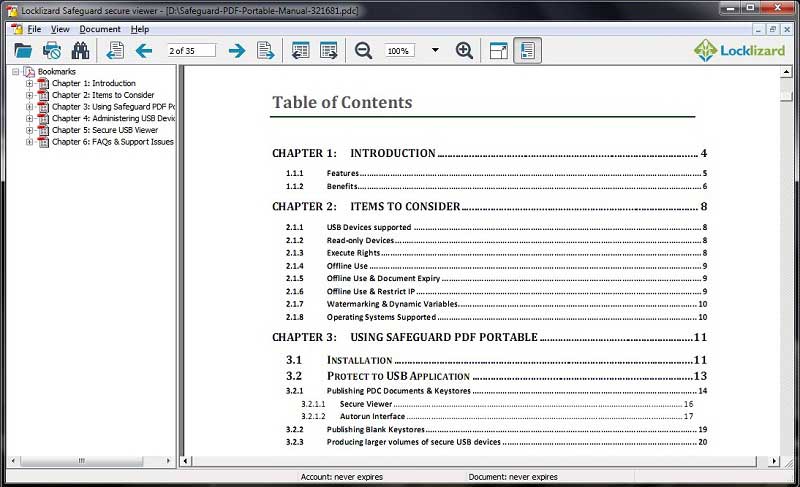Select Chapter 2: Items to Consider bookmark
The image size is (800, 487).
pyautogui.click(x=103, y=95)
